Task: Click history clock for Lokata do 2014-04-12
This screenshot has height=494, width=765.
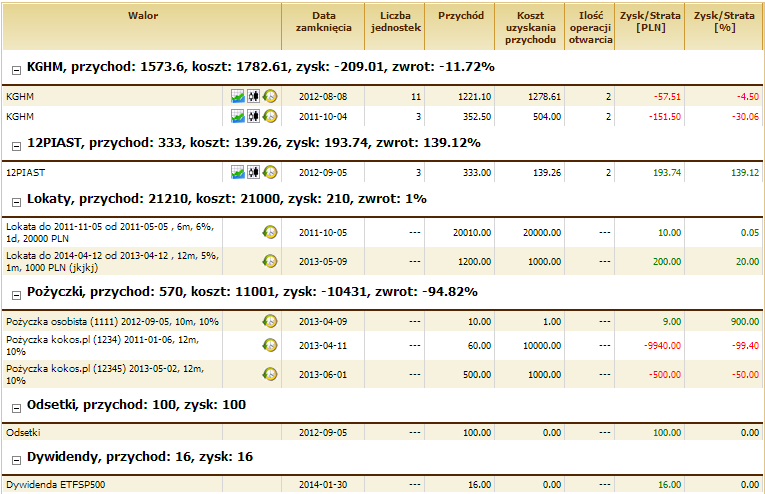Action: click(270, 261)
